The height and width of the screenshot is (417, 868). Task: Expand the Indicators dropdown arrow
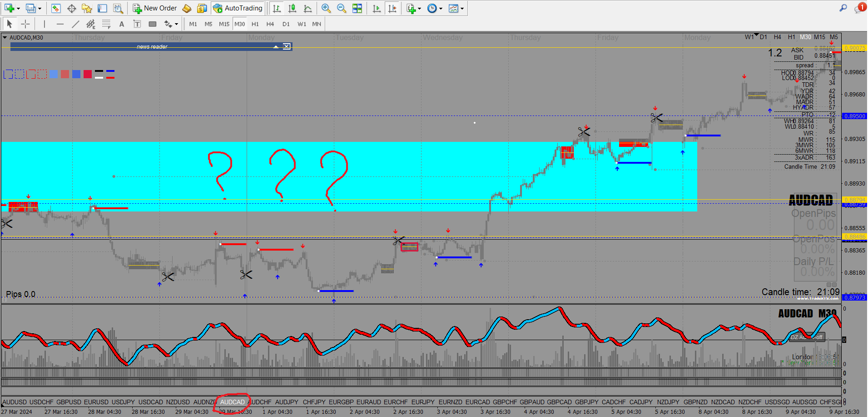[419, 8]
